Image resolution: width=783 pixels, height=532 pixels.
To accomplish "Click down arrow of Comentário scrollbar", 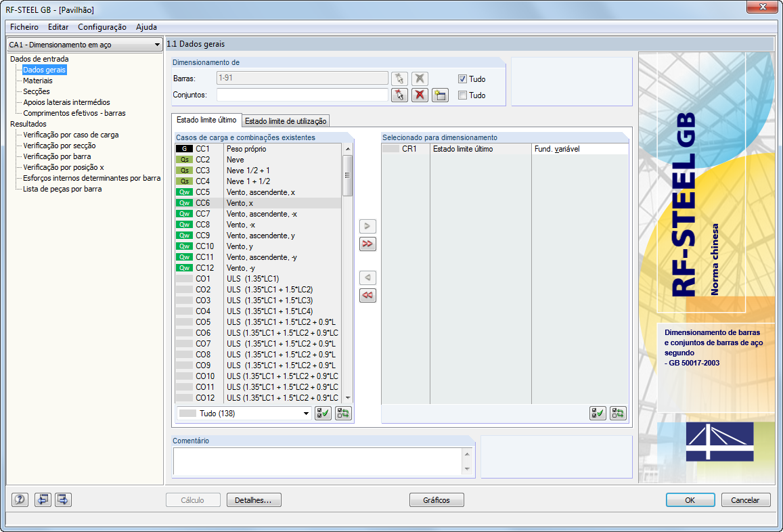I will pyautogui.click(x=468, y=468).
